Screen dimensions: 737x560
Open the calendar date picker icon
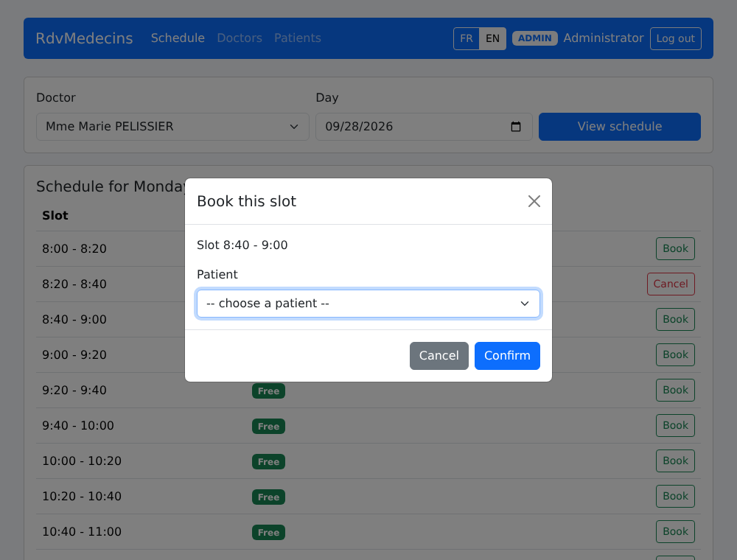[516, 127]
